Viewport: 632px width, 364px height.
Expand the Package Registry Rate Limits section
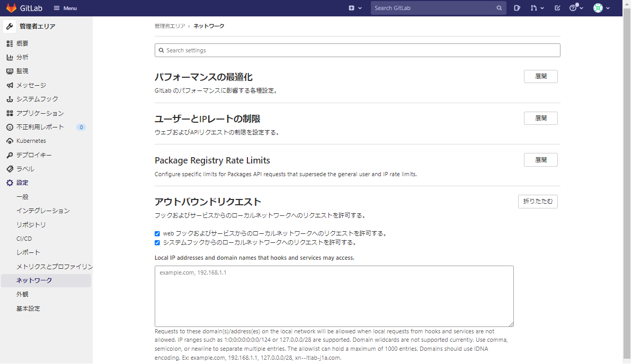[x=540, y=159]
